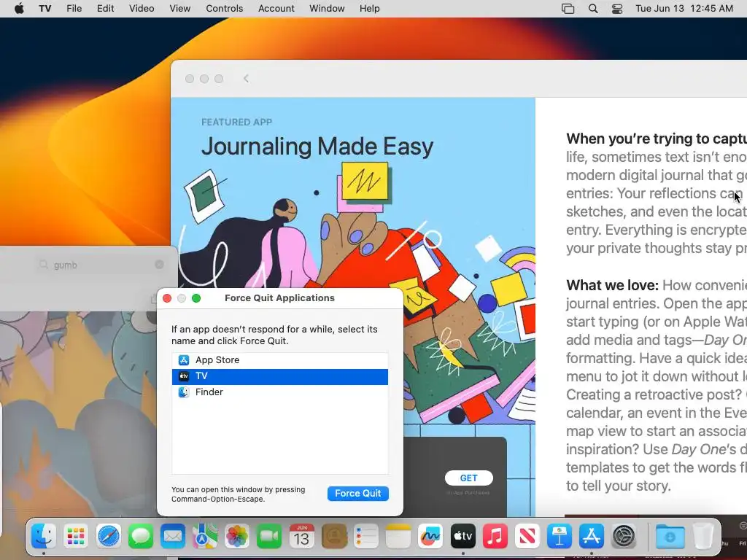Open Photos from the Dock

pos(237,537)
